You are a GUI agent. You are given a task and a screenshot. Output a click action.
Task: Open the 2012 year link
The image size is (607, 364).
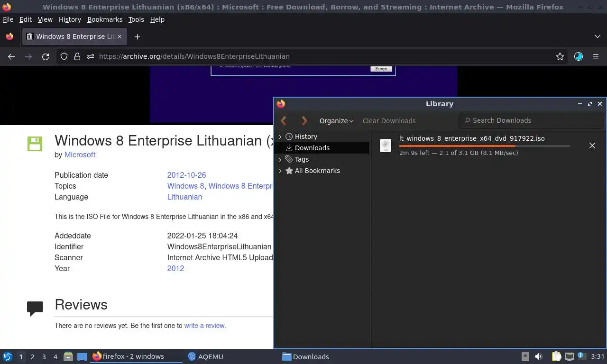[x=175, y=268]
